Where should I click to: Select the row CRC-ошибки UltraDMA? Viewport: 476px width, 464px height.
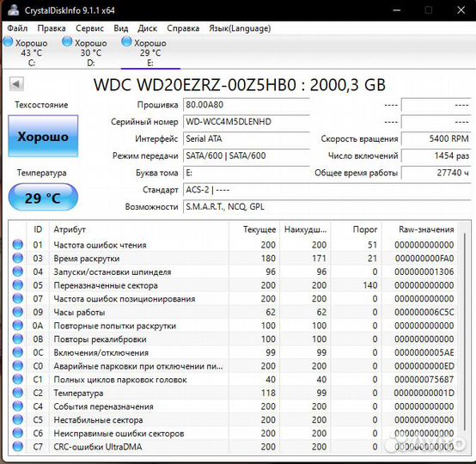click(233, 447)
